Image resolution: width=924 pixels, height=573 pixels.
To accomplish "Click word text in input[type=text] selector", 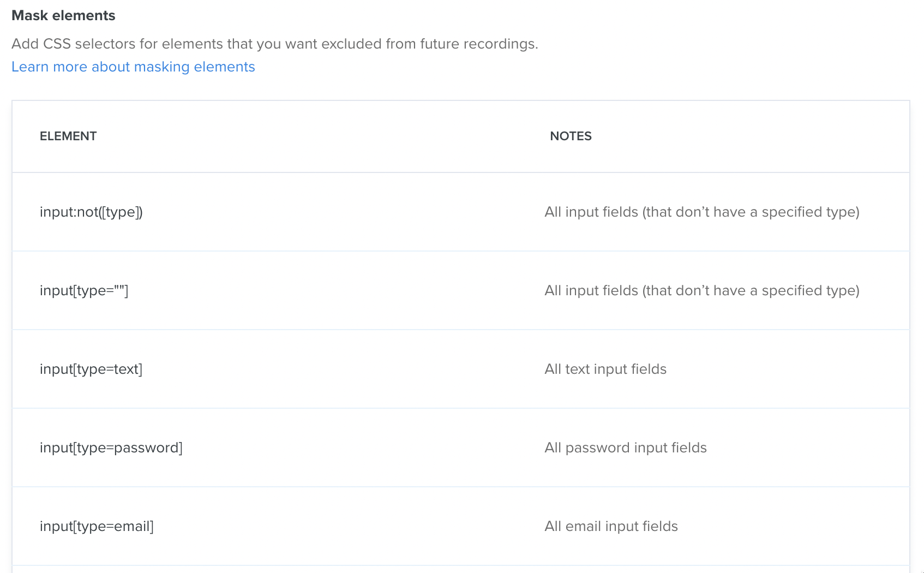I will [x=126, y=369].
